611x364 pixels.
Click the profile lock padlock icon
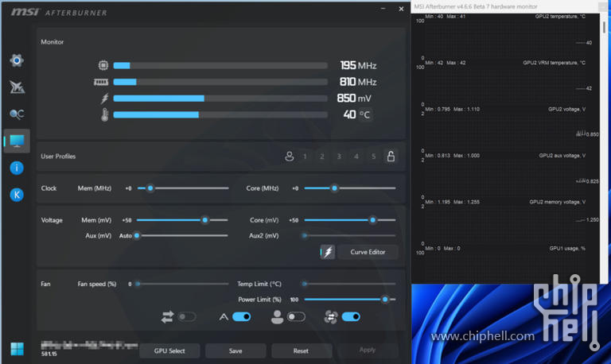coord(391,156)
